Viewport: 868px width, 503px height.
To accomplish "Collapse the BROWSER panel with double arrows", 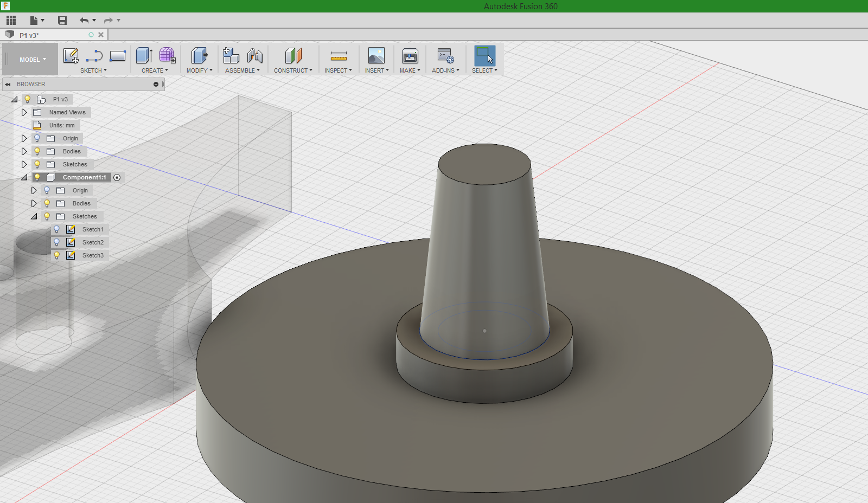I will [8, 85].
